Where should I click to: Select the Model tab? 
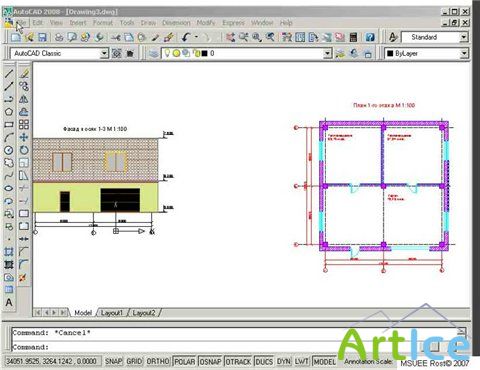click(83, 313)
